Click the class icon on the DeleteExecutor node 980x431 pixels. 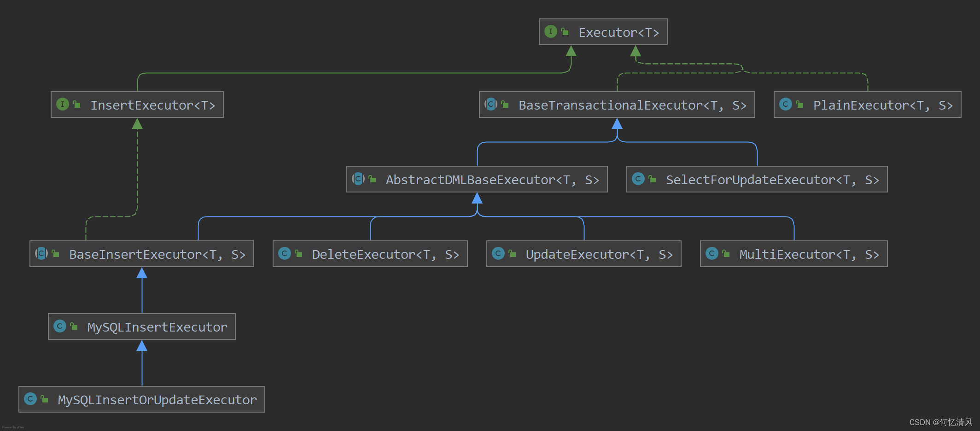click(x=285, y=253)
